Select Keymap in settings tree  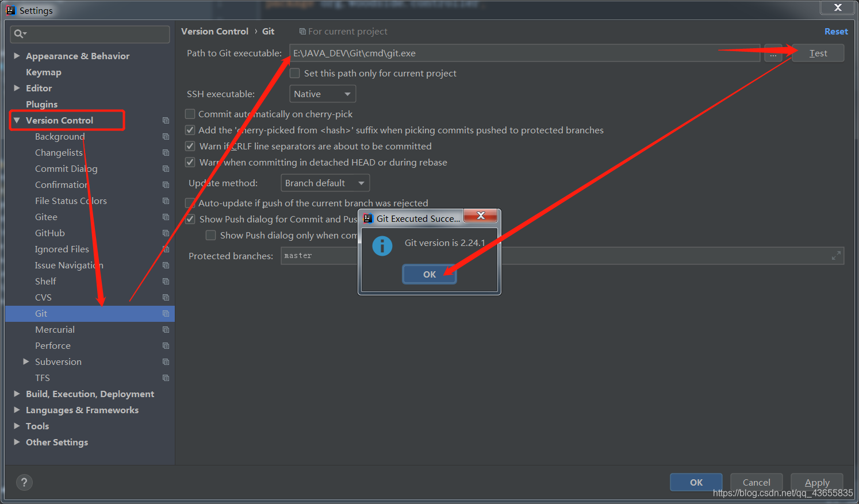point(44,72)
